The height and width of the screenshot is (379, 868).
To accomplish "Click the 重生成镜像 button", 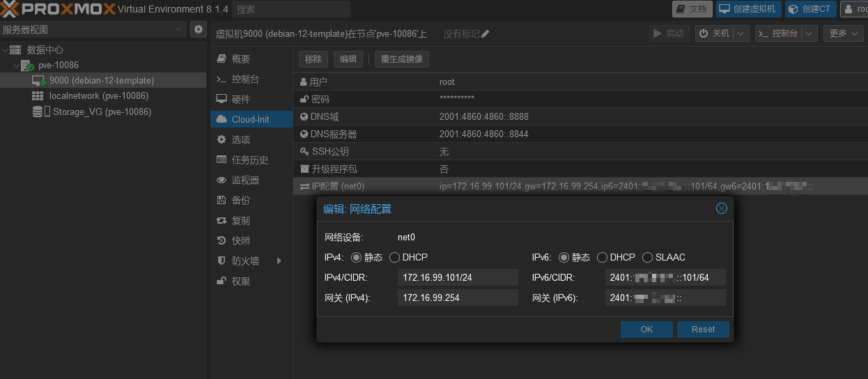I will 402,59.
